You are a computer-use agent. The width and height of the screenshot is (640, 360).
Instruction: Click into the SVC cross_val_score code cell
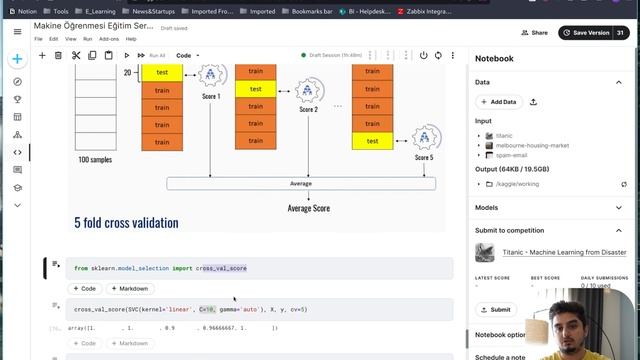point(260,309)
